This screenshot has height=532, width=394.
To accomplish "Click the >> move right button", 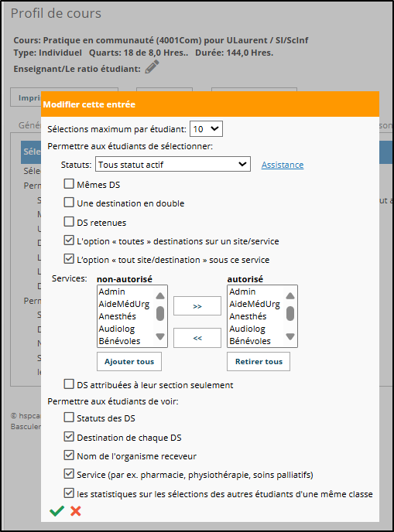I will click(x=197, y=306).
